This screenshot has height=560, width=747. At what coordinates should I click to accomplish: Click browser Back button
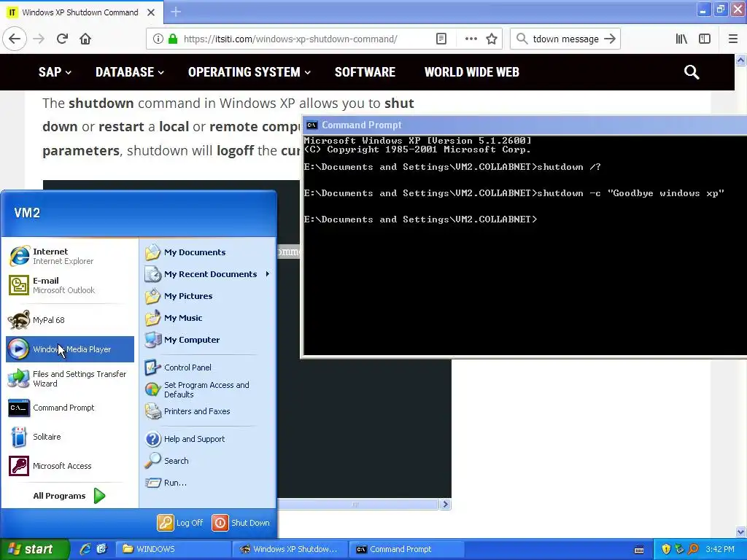15,39
